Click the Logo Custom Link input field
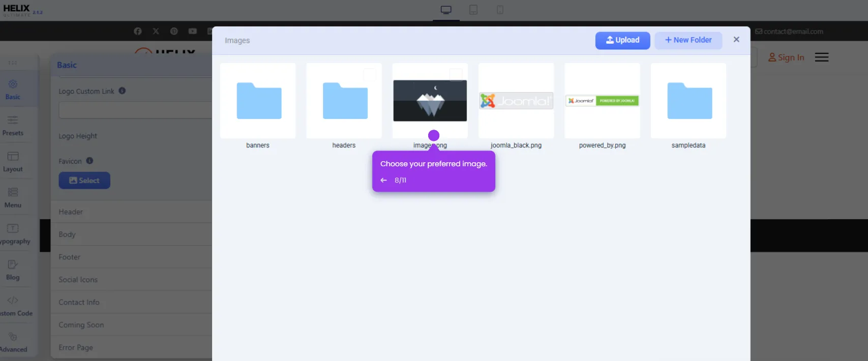 (135, 110)
